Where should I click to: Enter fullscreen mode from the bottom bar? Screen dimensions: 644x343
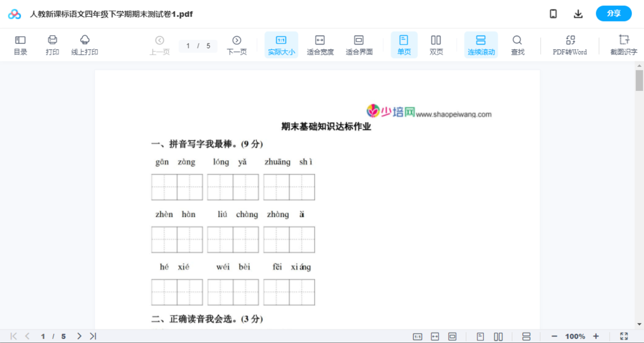[x=624, y=336]
